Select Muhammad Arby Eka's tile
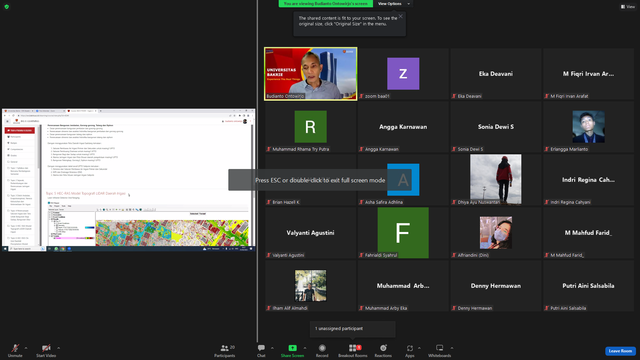Viewport: 640px width, 360px height. click(403, 286)
